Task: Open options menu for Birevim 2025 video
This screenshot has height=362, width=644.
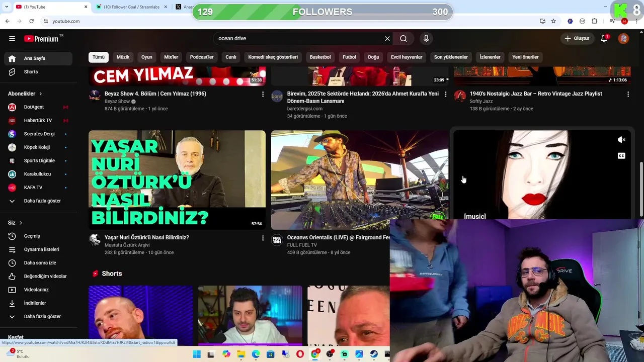Action: coord(445,94)
